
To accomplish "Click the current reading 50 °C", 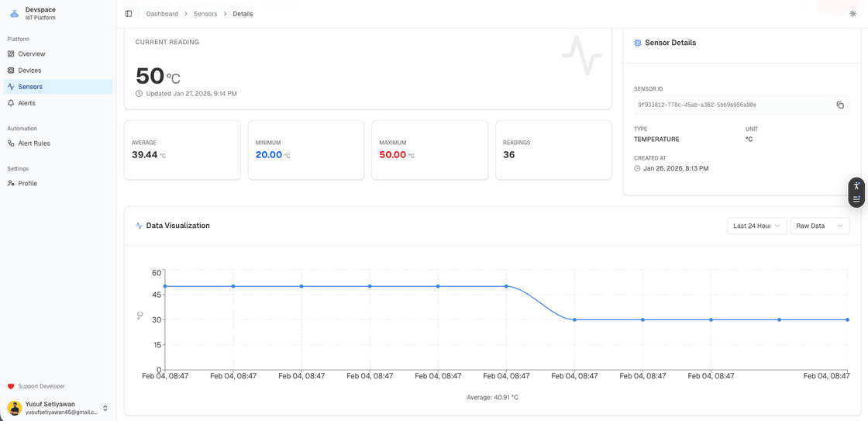I will [158, 76].
